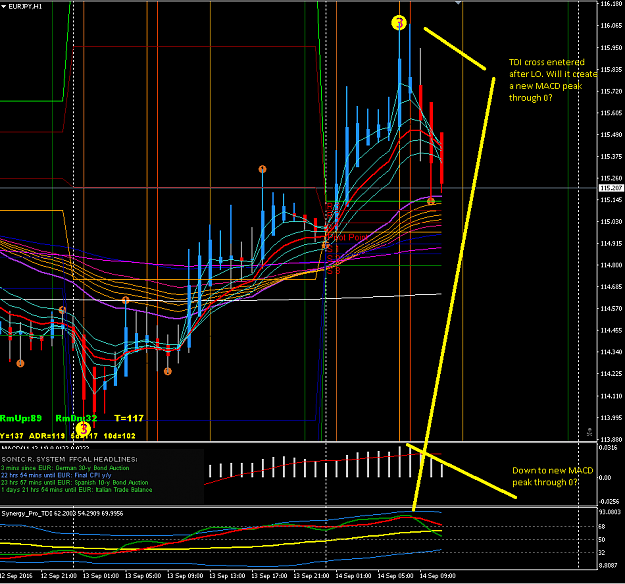Click the ADR=119 value

point(47,436)
